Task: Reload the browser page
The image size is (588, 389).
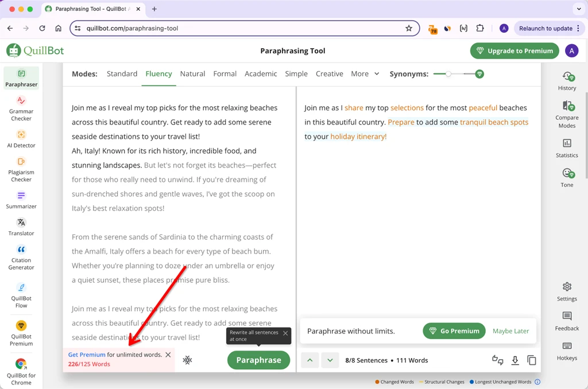Action: (x=42, y=28)
